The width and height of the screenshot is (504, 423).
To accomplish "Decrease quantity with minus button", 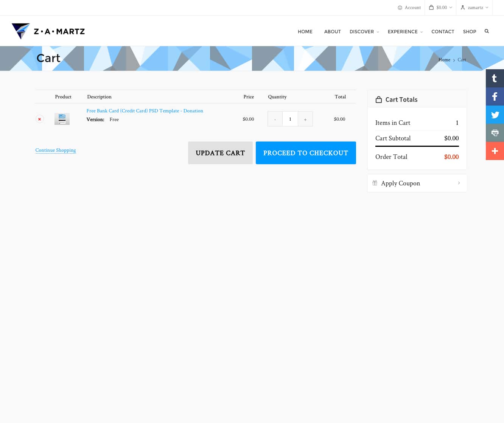I will pos(275,119).
